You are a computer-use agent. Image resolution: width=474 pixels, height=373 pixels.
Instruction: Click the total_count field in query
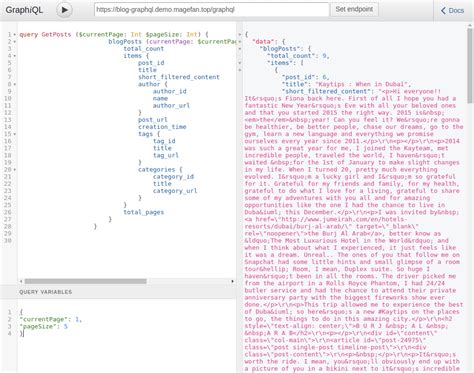144,49
